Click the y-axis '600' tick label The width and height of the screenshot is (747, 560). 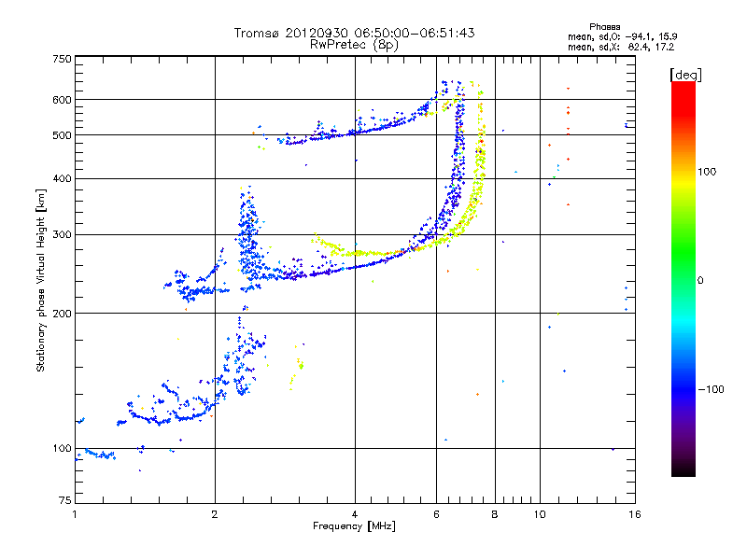62,100
